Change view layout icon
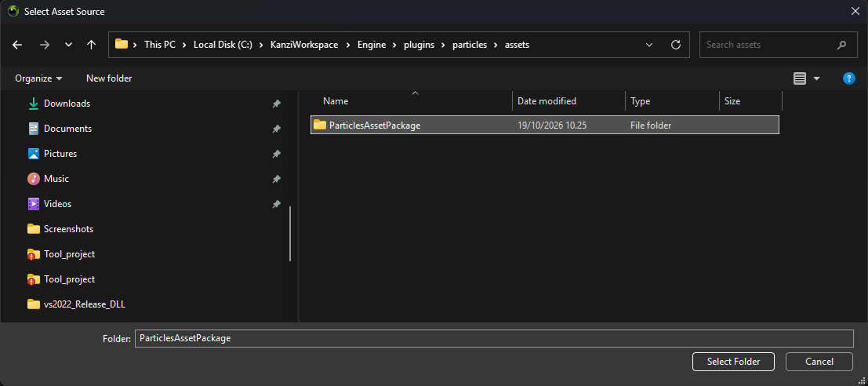The image size is (868, 386). (799, 78)
